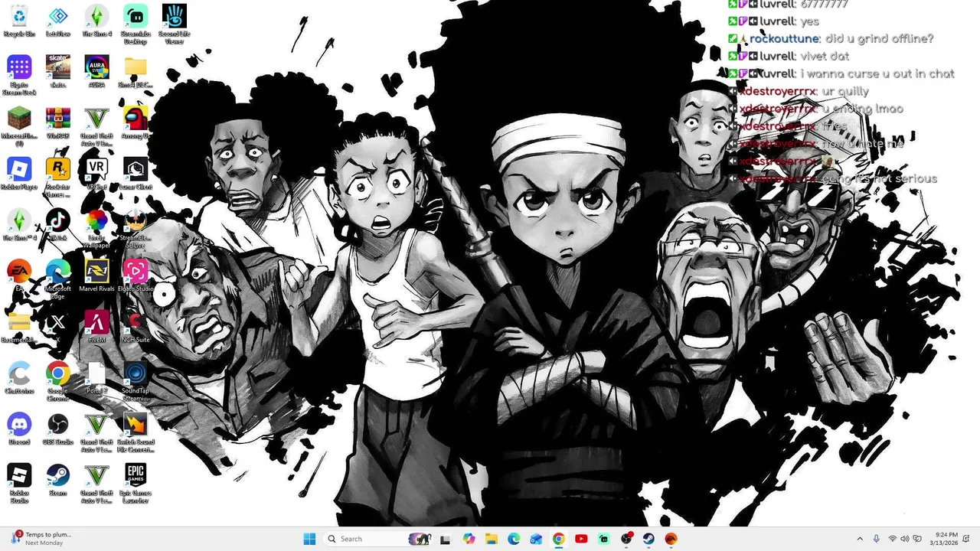Open the Google Chrome desktop shortcut
The image size is (980, 551).
(x=58, y=380)
